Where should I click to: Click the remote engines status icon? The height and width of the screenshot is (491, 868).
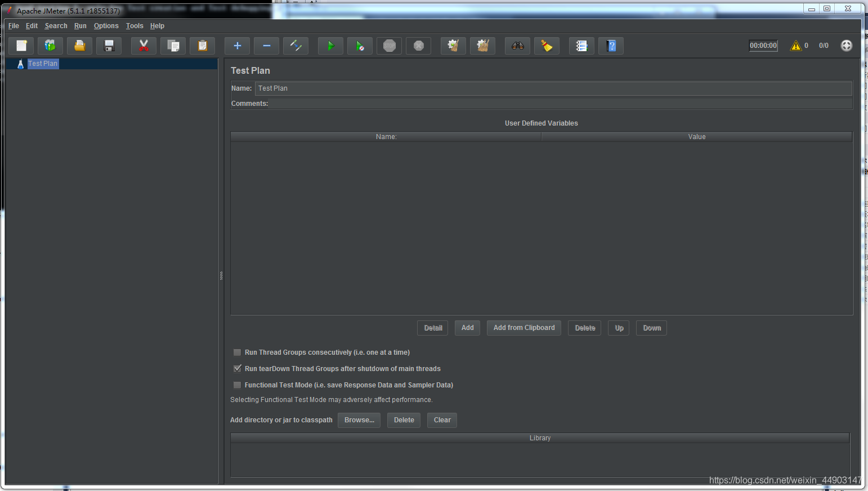point(847,46)
